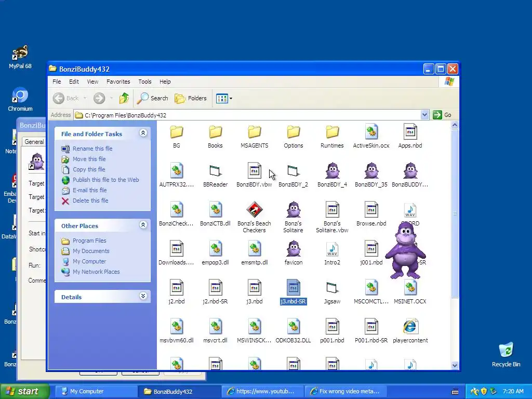Screen dimensions: 532x399
Task: Click the Search toolbar button
Action: point(153,98)
